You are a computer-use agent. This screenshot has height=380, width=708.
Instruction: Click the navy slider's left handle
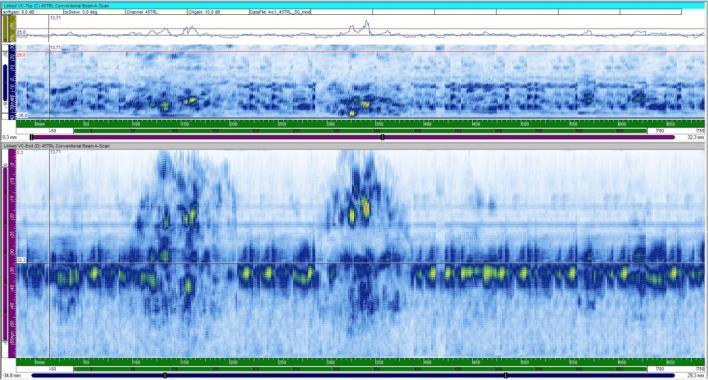tap(165, 375)
